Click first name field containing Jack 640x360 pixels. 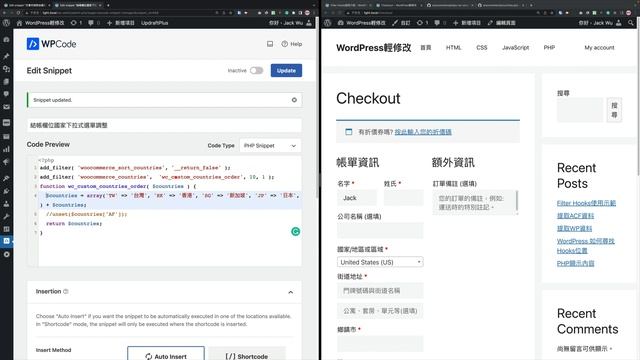(x=357, y=198)
